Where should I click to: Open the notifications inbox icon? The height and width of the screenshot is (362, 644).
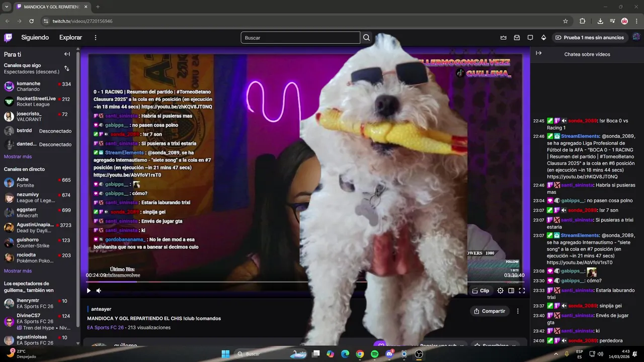point(517,38)
